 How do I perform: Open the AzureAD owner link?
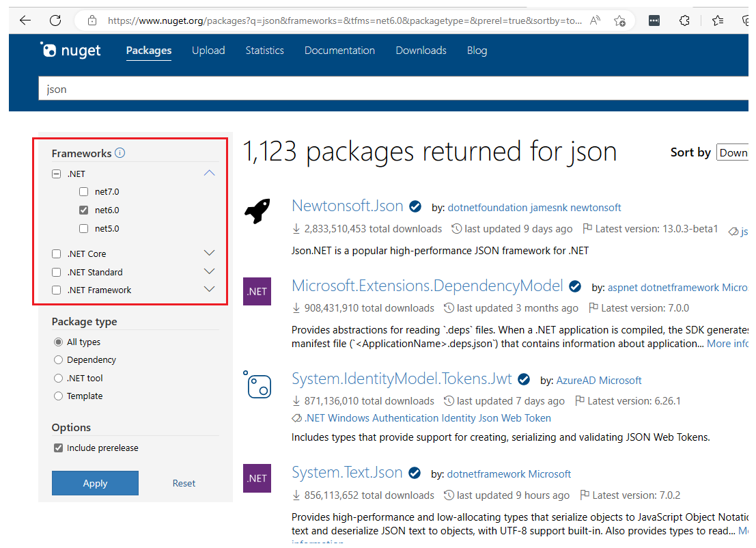[576, 380]
